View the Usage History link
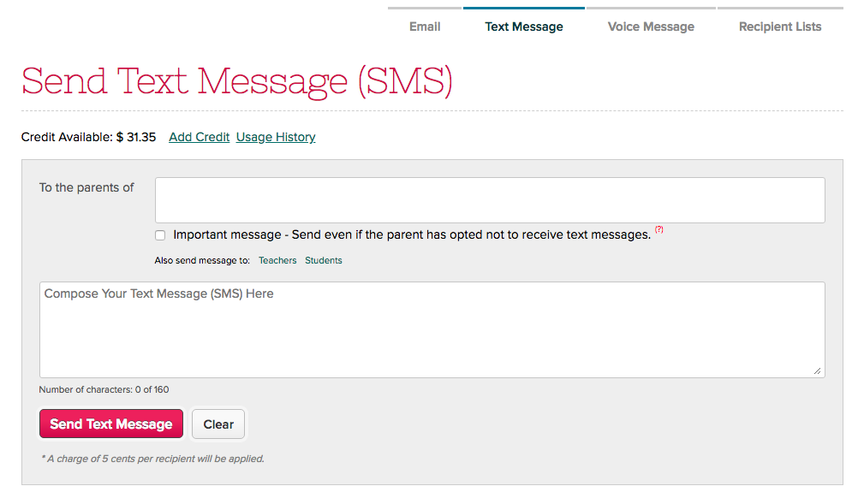Screen dimensions: 864x504 (x=276, y=137)
